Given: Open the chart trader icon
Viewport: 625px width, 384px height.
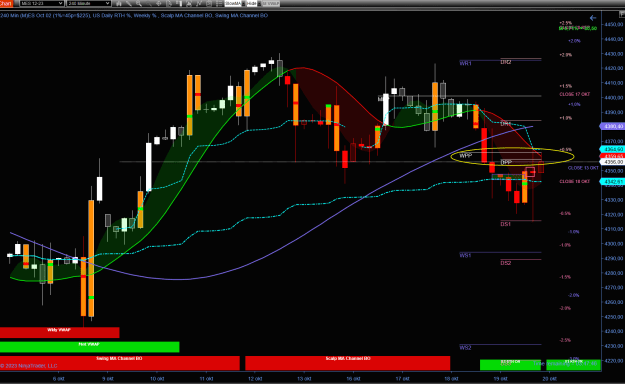Looking at the screenshot, I should coord(189,3).
